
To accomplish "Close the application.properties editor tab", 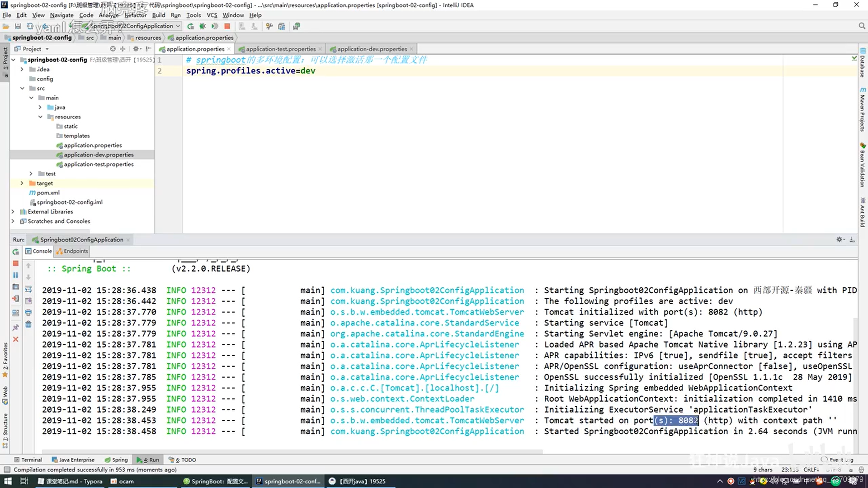I will 229,49.
